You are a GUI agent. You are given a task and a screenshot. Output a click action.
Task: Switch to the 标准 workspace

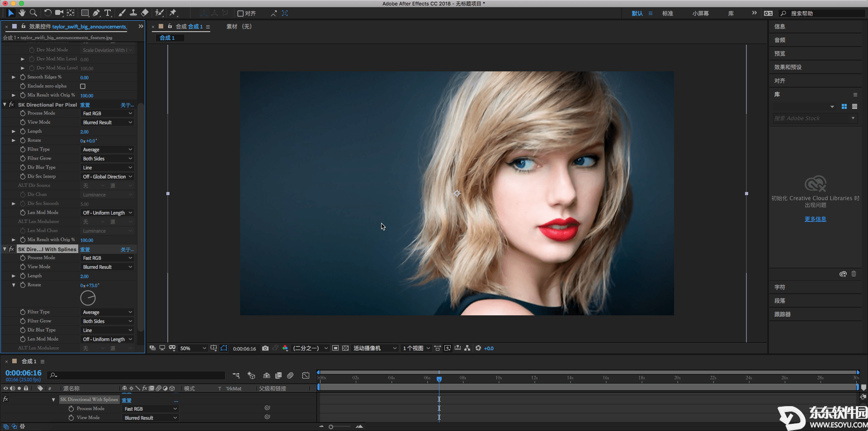[667, 14]
